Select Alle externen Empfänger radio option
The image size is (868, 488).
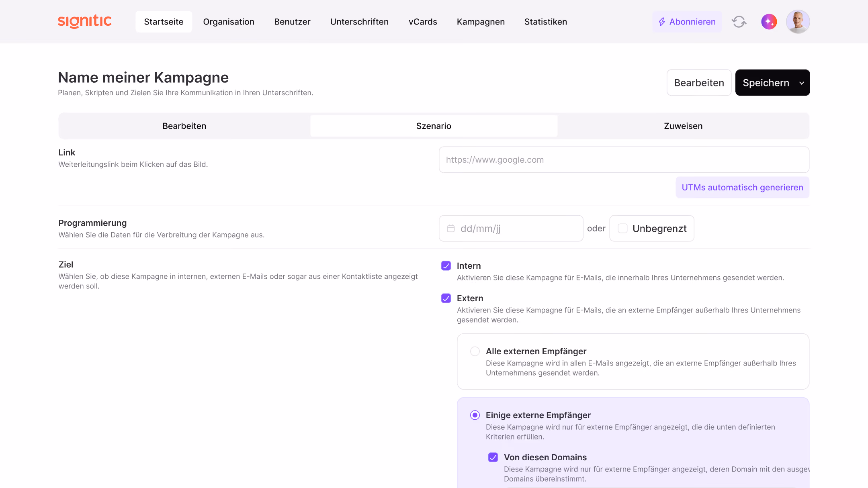(x=475, y=351)
